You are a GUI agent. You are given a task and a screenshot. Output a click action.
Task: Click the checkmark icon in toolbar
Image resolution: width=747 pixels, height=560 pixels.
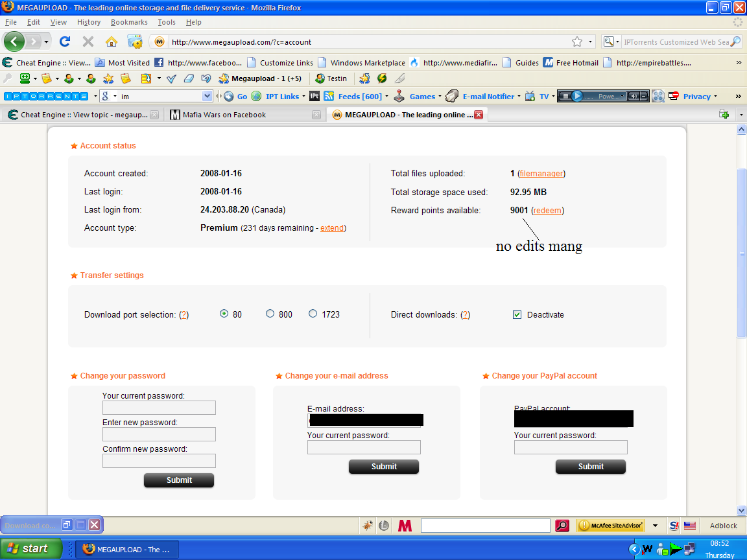point(171,78)
